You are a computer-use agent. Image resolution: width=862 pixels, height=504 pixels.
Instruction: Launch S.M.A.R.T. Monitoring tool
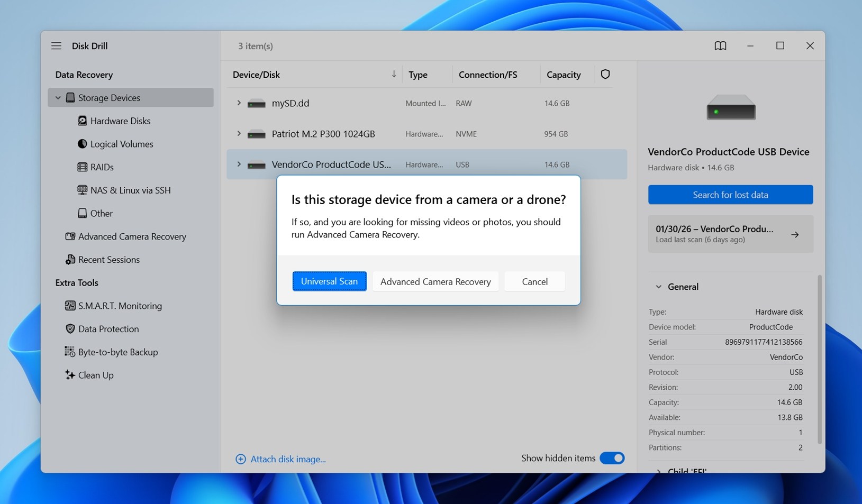click(120, 306)
